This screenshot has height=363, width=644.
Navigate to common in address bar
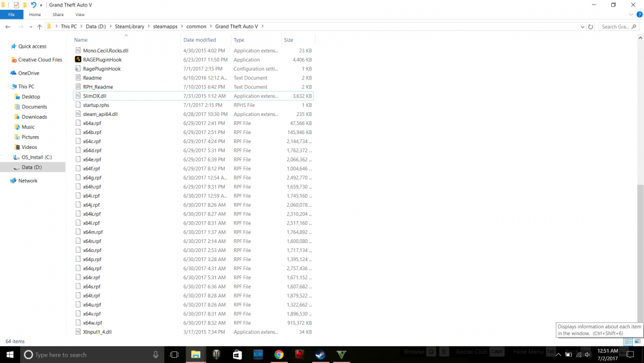tap(196, 26)
